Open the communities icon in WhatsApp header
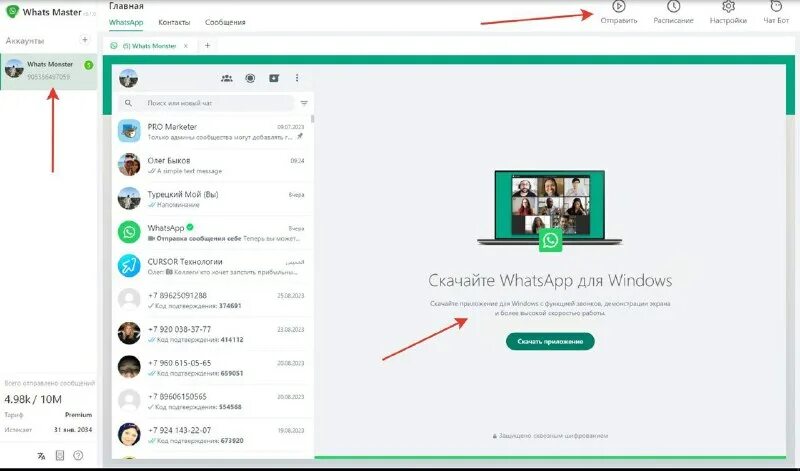 (x=227, y=78)
